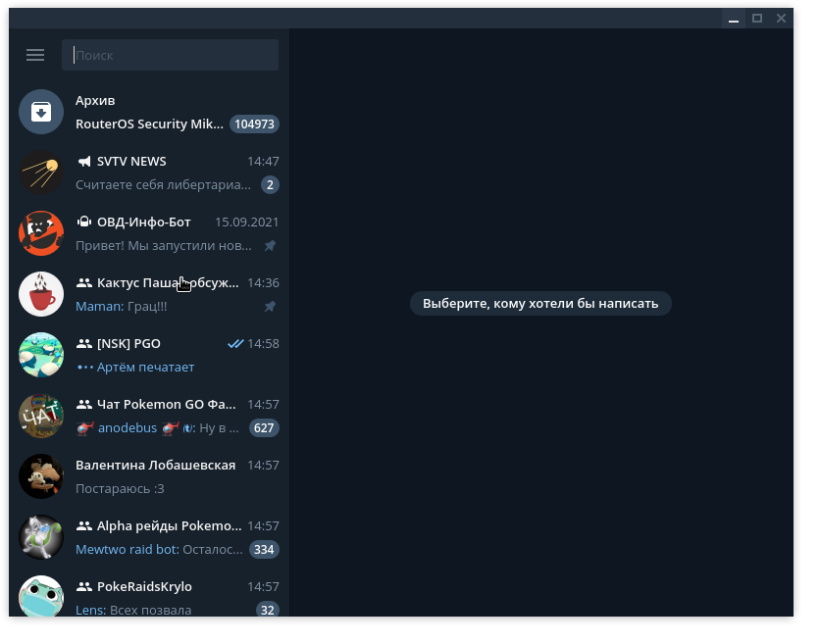Click the 334 badge on Alpha рейды chat
The height and width of the screenshot is (644, 820).
[x=263, y=549]
